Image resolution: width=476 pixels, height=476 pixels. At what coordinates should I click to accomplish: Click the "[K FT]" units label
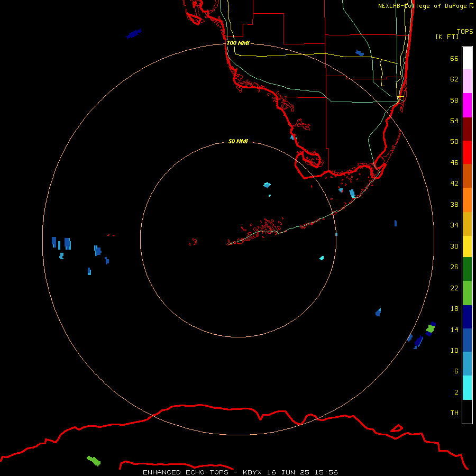coord(447,36)
